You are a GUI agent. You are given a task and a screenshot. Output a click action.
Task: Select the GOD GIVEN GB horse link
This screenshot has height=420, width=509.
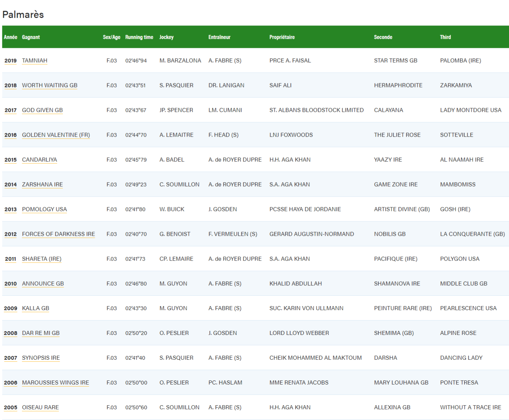click(x=42, y=110)
